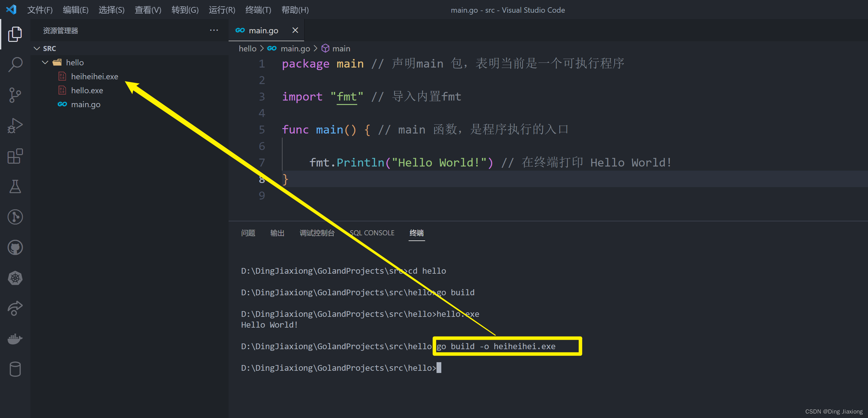Viewport: 868px width, 418px height.
Task: Close the main.go editor tab
Action: (x=295, y=30)
